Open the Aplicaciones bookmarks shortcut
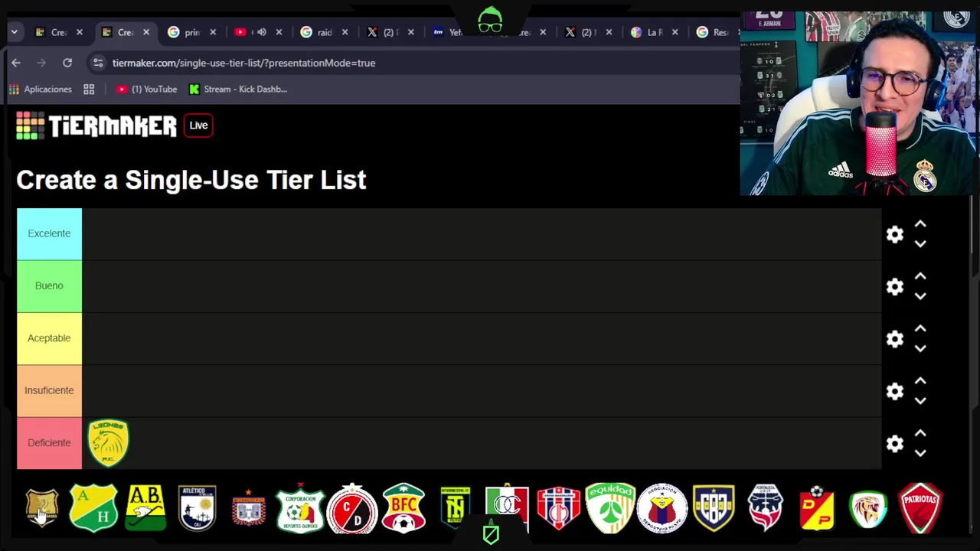 point(40,89)
